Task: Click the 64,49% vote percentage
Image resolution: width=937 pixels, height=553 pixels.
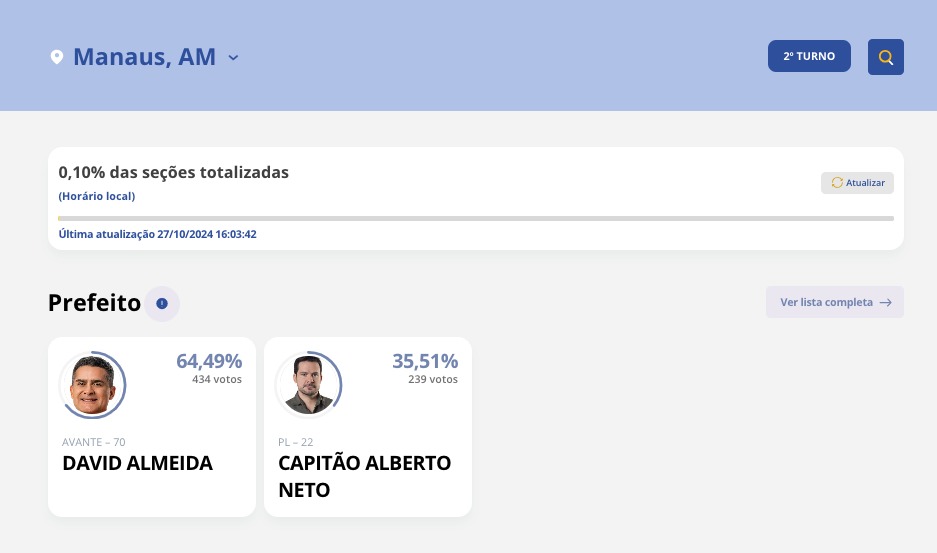Action: click(209, 361)
